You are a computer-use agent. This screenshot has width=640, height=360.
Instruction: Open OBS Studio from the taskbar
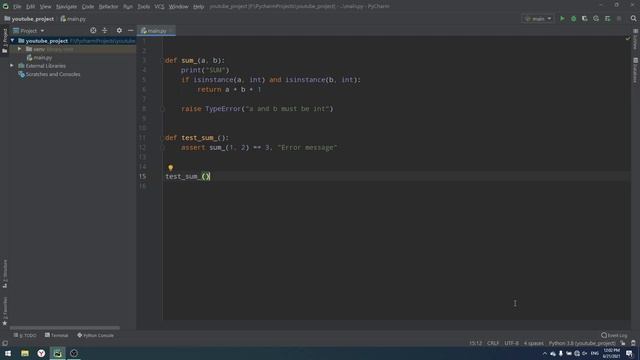pyautogui.click(x=74, y=353)
